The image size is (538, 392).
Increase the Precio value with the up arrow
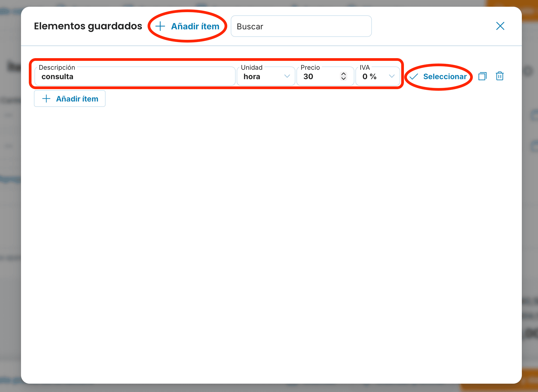(343, 74)
